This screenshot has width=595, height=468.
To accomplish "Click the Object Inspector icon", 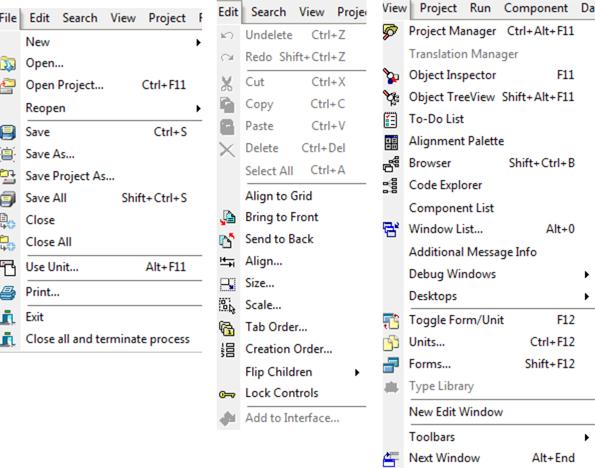I will pos(390,76).
